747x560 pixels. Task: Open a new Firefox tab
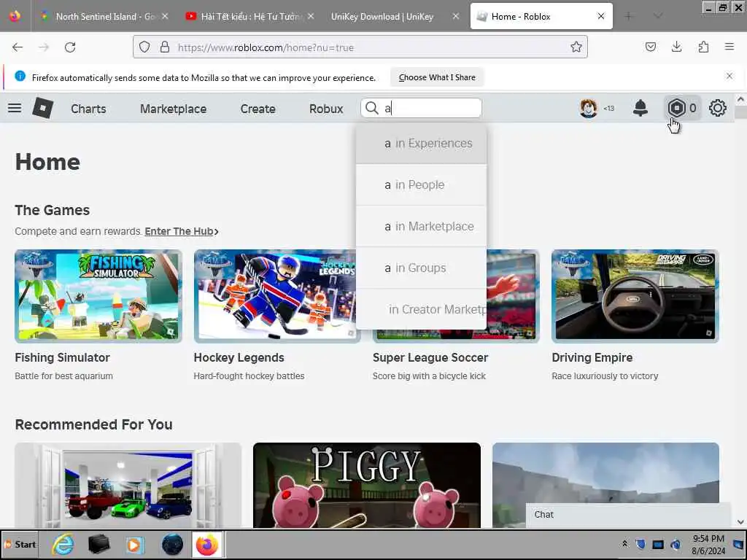(628, 16)
